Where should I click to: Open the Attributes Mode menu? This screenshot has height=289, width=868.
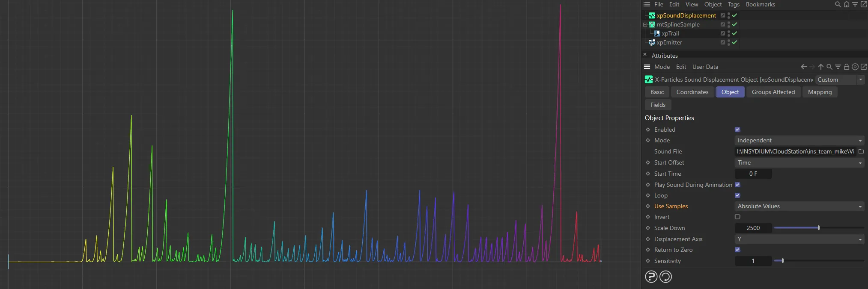tap(662, 67)
